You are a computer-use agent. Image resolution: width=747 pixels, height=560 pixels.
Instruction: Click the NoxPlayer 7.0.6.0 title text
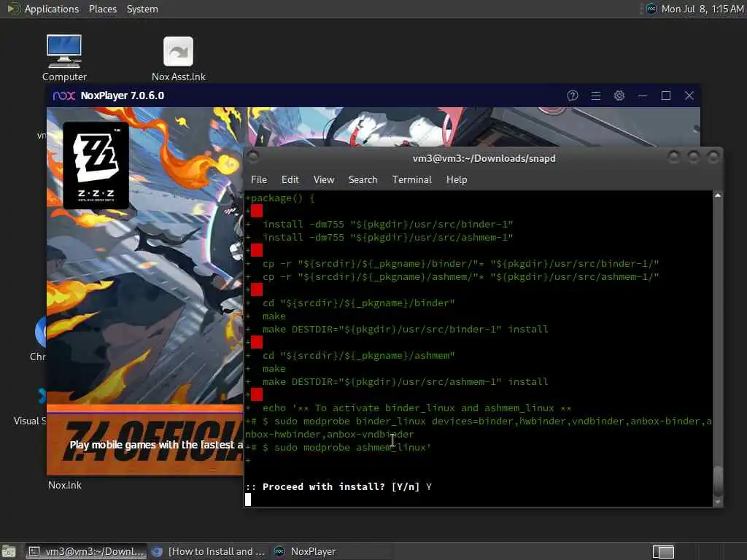(x=123, y=96)
